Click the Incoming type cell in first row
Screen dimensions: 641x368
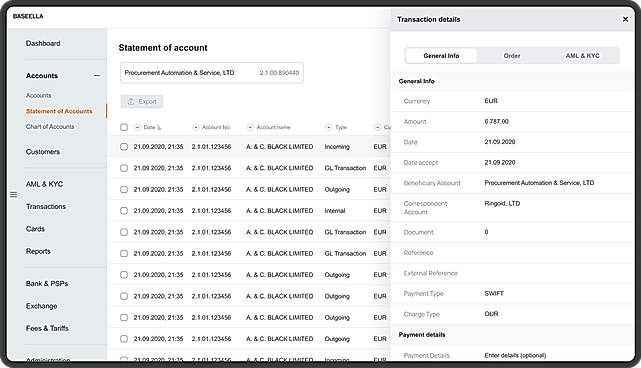click(x=337, y=146)
